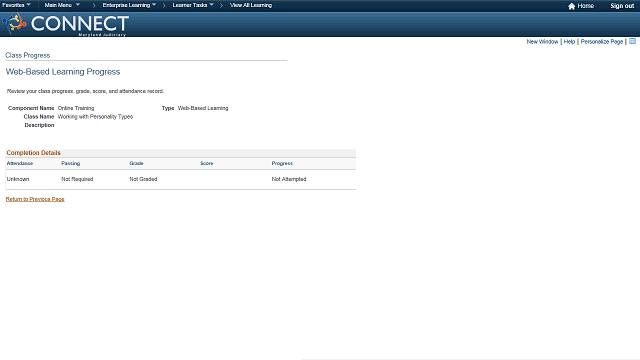Screen dimensions: 640x360
Task: Click the Passing column header
Action: (x=71, y=163)
